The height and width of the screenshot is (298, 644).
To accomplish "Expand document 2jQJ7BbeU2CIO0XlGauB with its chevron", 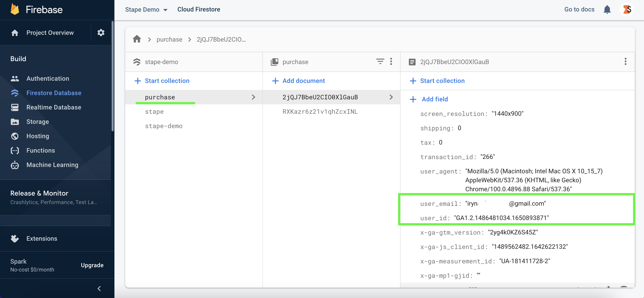I will [x=391, y=97].
